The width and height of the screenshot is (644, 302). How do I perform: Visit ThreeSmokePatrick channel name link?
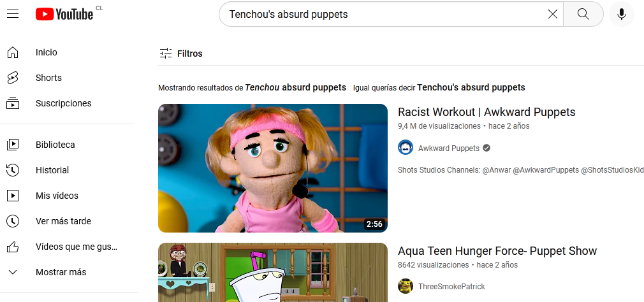(x=451, y=287)
